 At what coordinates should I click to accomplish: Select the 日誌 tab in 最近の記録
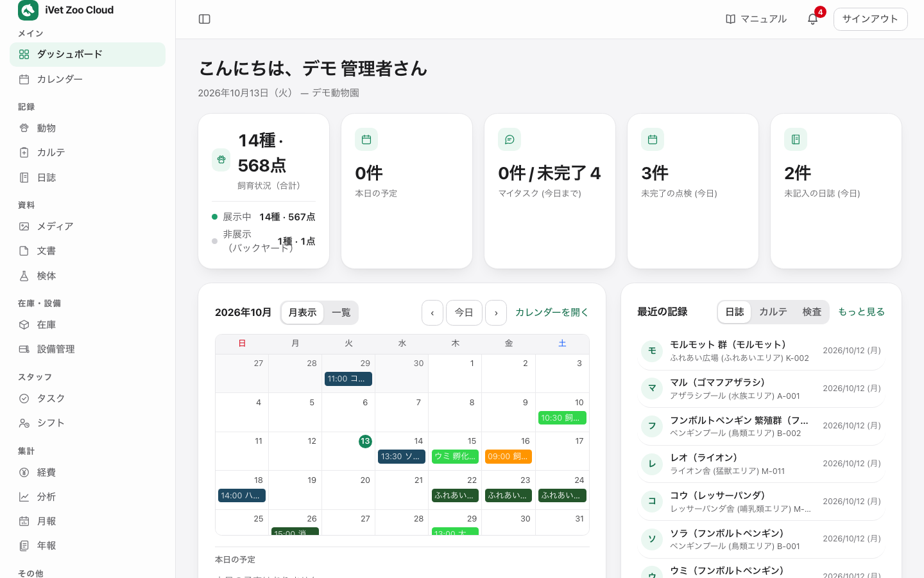coord(735,312)
